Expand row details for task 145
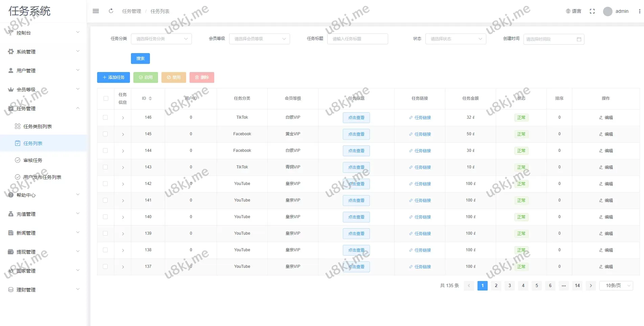This screenshot has height=326, width=644. [x=123, y=134]
